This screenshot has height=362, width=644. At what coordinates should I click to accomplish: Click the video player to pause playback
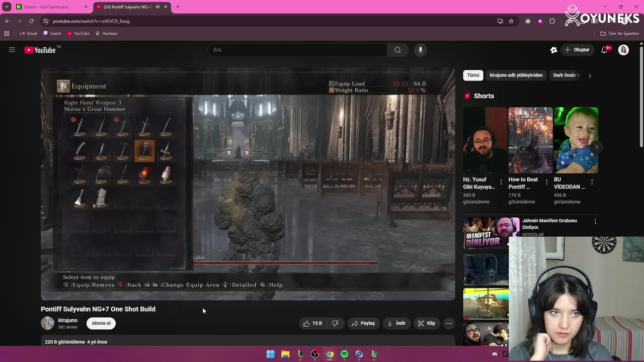click(248, 184)
